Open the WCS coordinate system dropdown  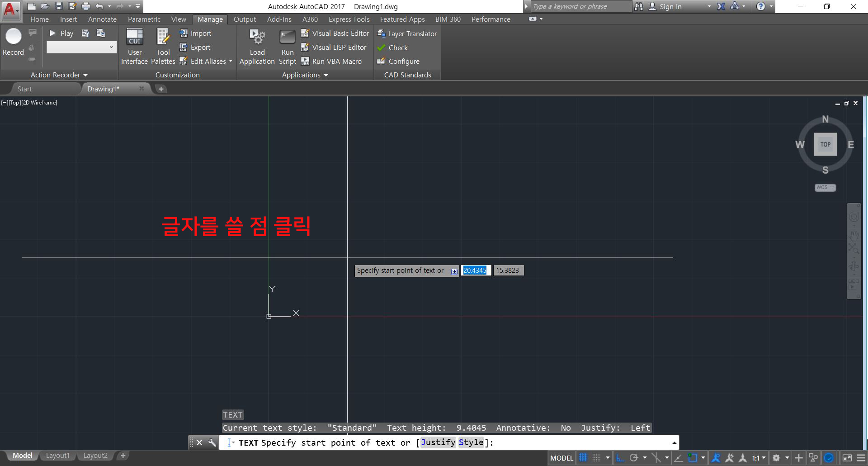[826, 187]
